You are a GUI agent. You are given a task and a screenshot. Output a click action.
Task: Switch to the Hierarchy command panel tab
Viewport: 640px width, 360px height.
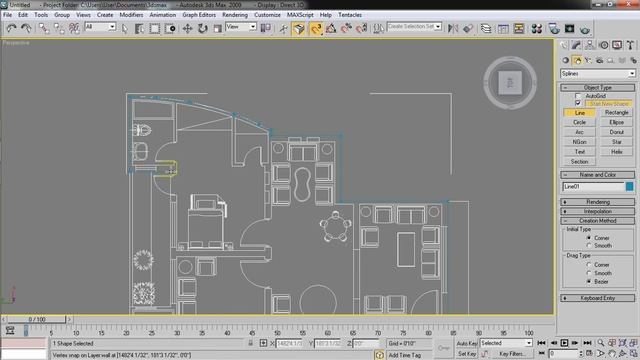[x=590, y=45]
